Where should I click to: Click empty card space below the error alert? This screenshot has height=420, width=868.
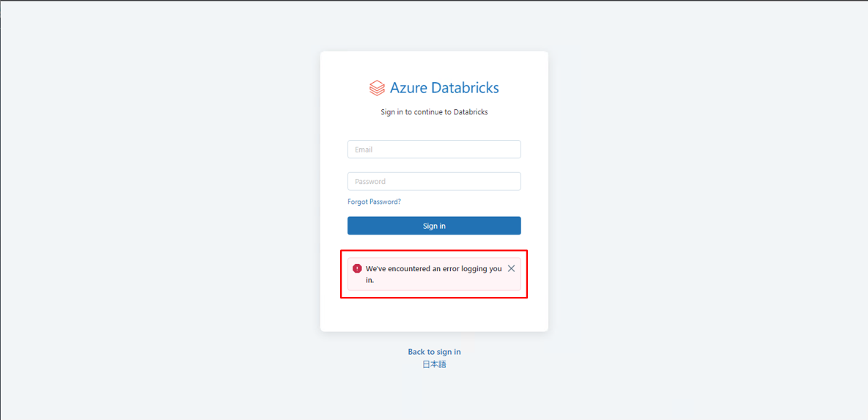coord(434,315)
